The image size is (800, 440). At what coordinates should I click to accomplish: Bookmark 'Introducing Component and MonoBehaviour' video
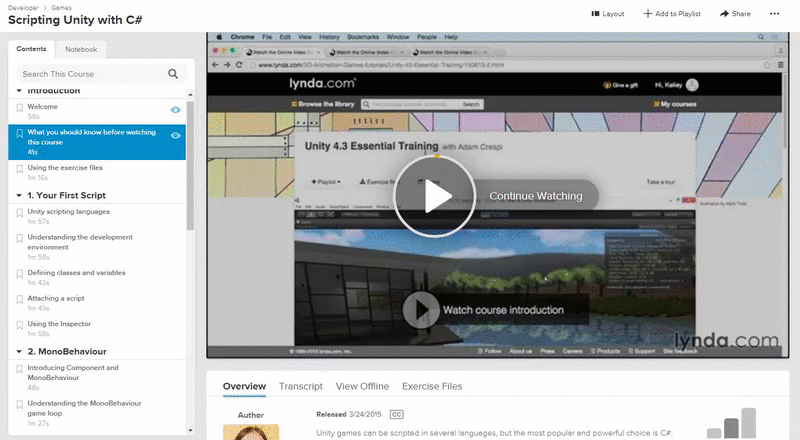[x=19, y=369]
